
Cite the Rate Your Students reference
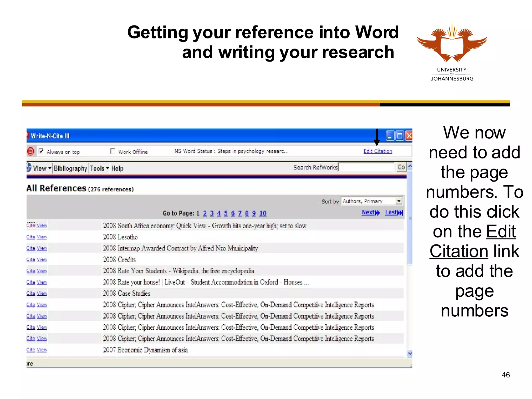point(31,270)
